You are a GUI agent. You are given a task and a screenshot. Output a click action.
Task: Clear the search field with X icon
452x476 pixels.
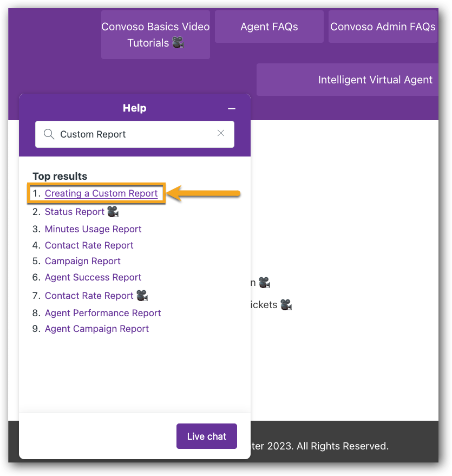(x=221, y=133)
